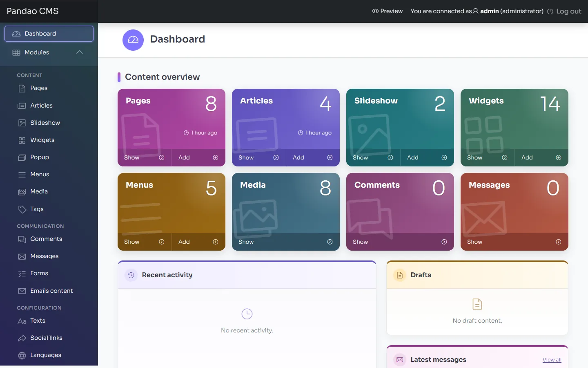Screen dimensions: 588x368
Task: Show comments from the Comments card
Action: coord(400,242)
